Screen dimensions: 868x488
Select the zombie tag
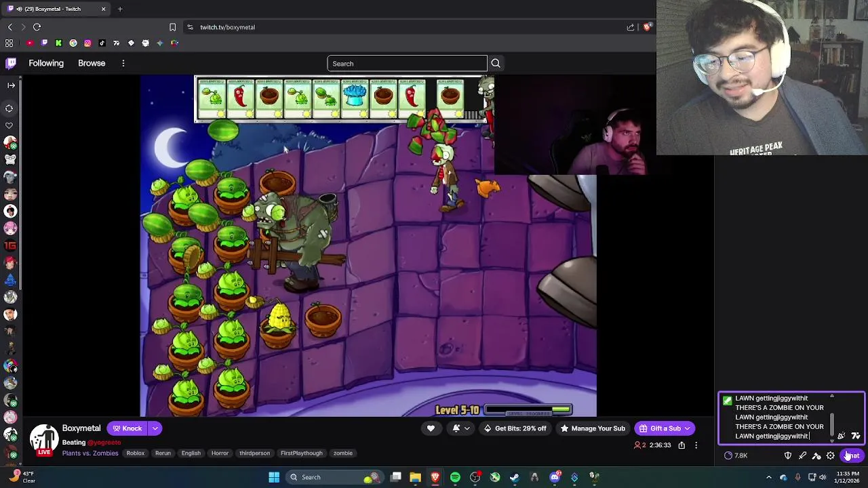(x=343, y=453)
